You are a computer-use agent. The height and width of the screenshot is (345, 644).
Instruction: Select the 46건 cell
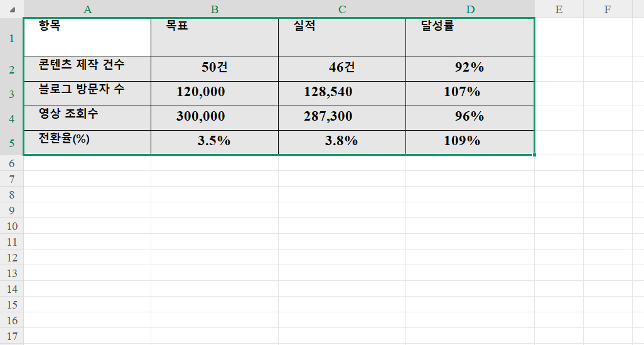[341, 69]
